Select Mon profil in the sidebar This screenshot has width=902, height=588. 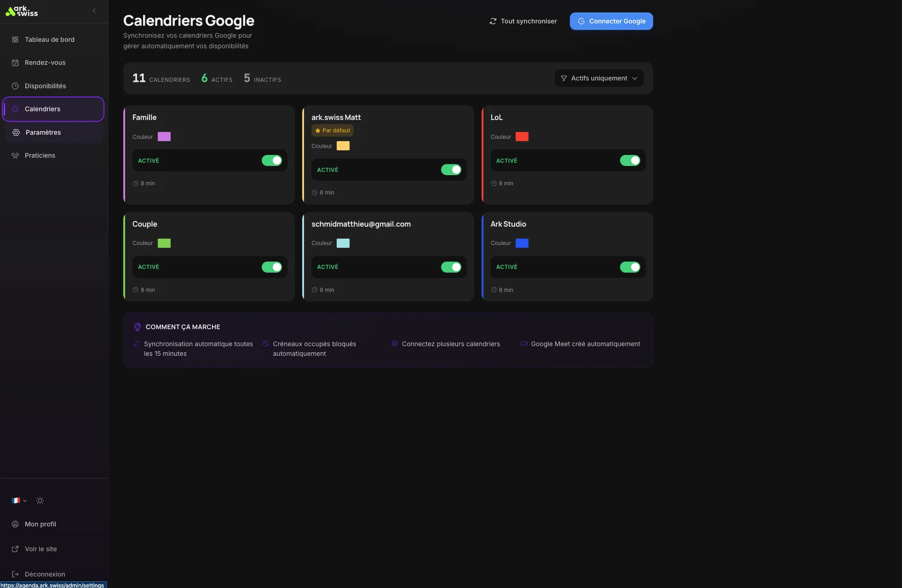click(40, 524)
